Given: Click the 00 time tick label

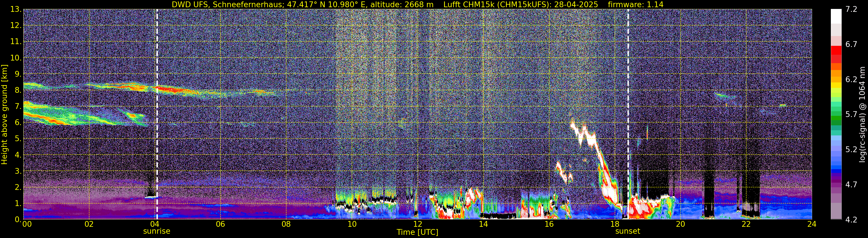Looking at the screenshot, I should click(27, 224).
